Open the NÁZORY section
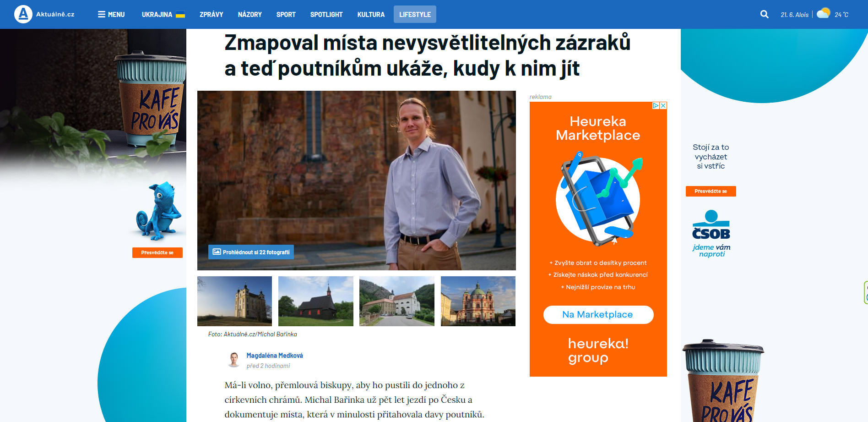The width and height of the screenshot is (868, 422). (x=250, y=14)
